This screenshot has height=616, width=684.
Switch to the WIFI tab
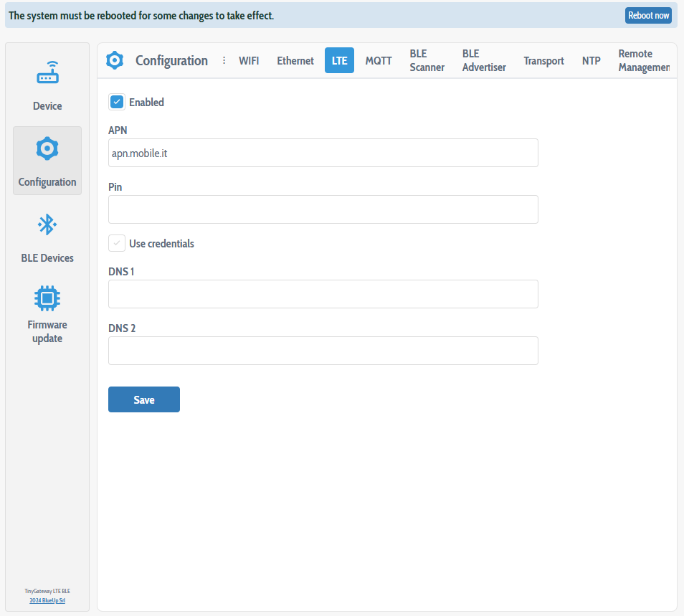coord(249,61)
